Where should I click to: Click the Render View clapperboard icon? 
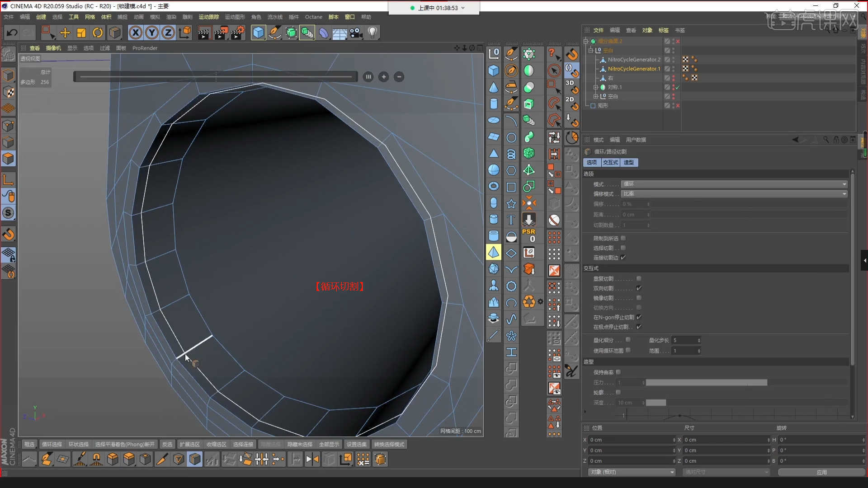[x=204, y=33]
